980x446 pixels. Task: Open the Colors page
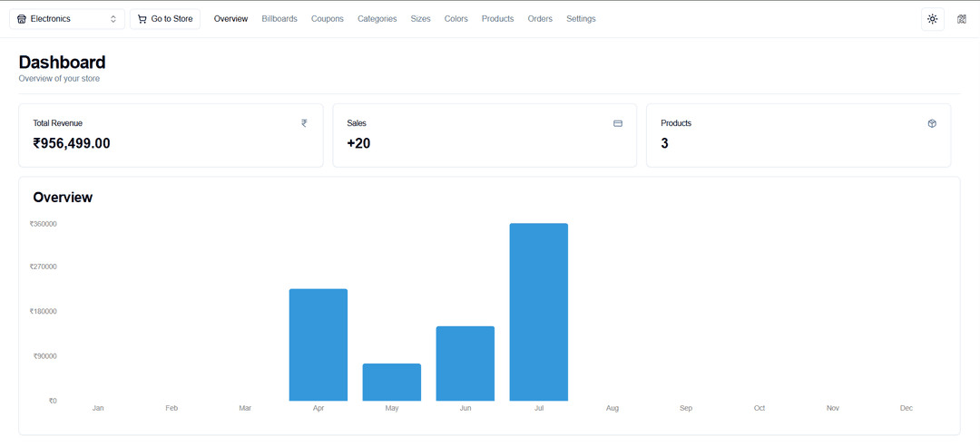point(456,19)
